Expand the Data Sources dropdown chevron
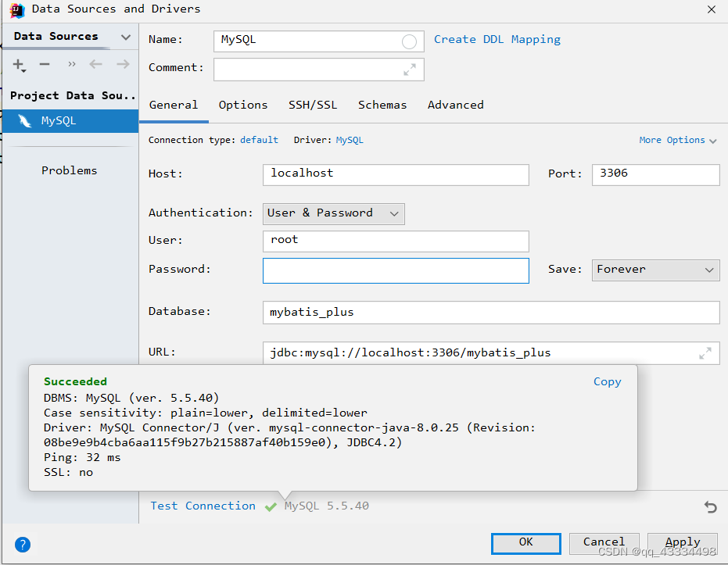728x565 pixels. coord(125,37)
